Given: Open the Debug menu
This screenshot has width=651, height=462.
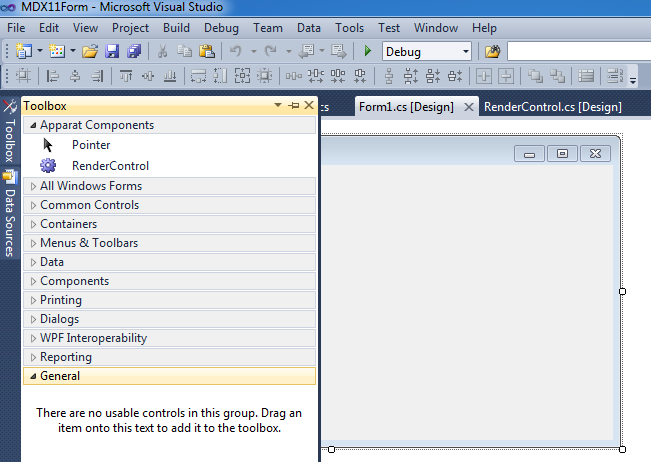Looking at the screenshot, I should [221, 28].
